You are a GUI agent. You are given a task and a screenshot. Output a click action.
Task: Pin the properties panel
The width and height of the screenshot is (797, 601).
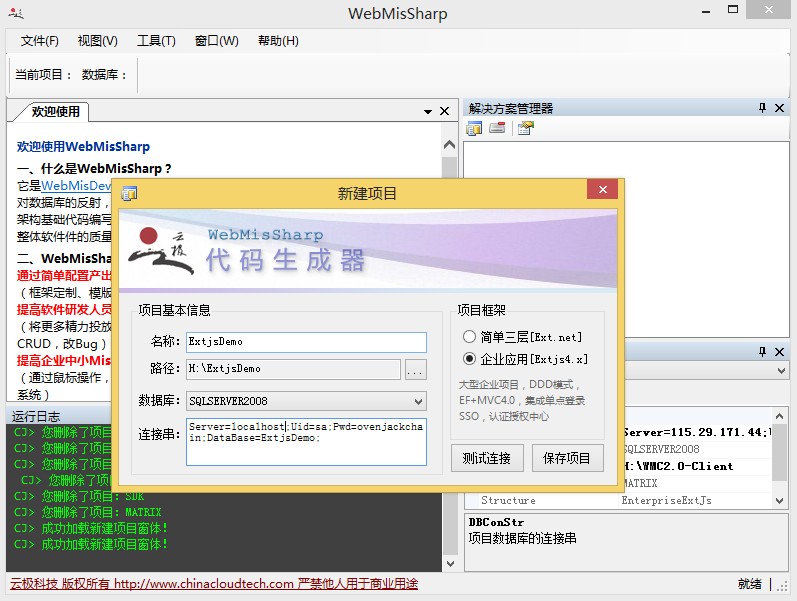click(x=763, y=352)
